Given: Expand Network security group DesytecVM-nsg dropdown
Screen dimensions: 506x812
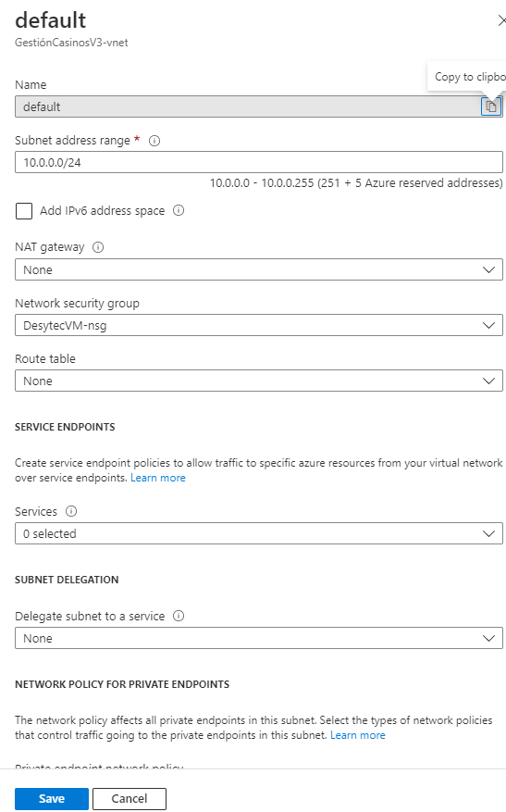Looking at the screenshot, I should click(259, 325).
